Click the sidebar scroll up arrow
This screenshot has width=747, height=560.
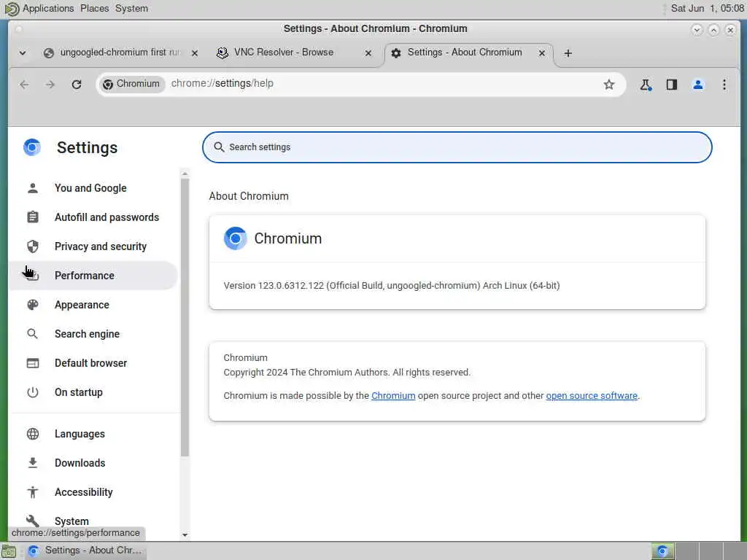pyautogui.click(x=185, y=174)
